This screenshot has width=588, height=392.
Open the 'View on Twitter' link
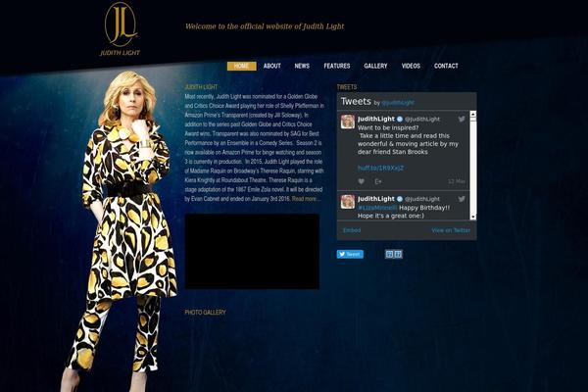(451, 230)
